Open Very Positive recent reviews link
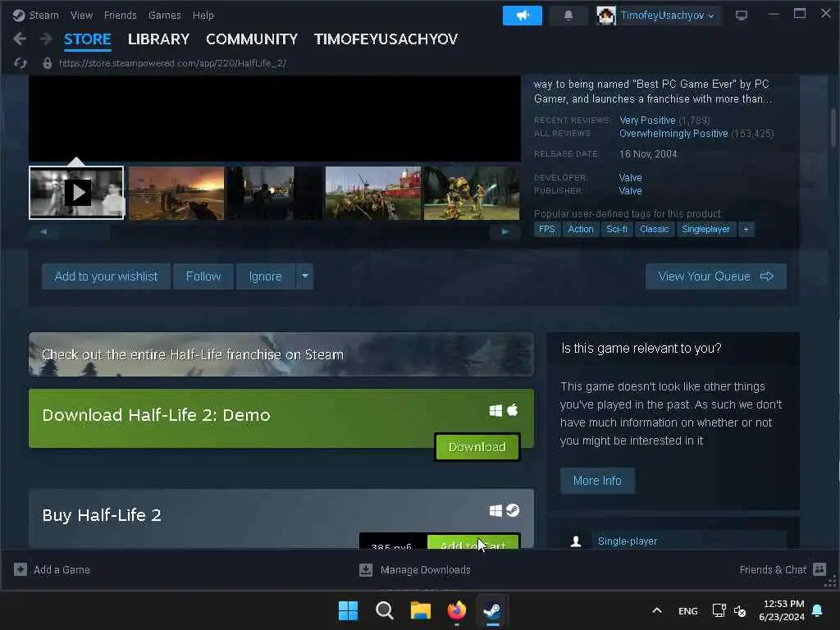This screenshot has height=630, width=840. coord(647,121)
